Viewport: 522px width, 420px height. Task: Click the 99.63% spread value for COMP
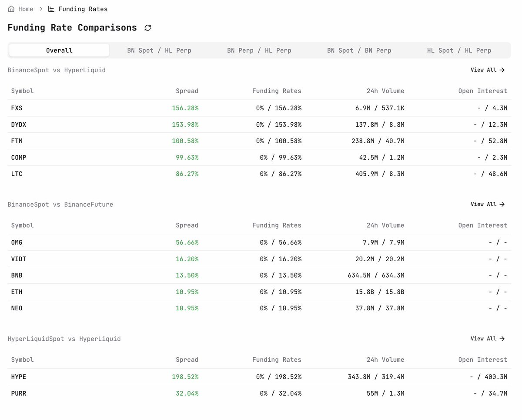(187, 158)
